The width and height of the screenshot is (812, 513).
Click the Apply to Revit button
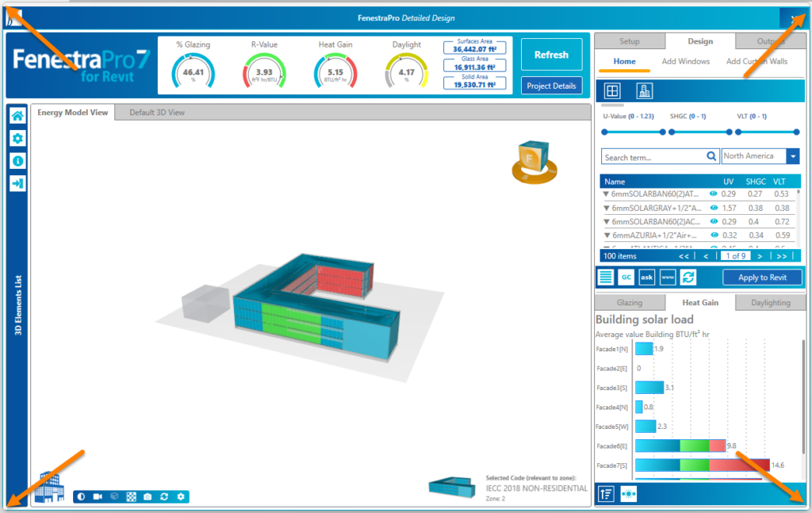coord(762,278)
